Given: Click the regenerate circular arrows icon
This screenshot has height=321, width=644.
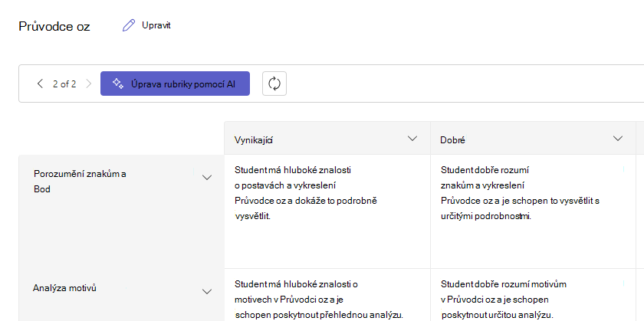Looking at the screenshot, I should click(x=274, y=84).
